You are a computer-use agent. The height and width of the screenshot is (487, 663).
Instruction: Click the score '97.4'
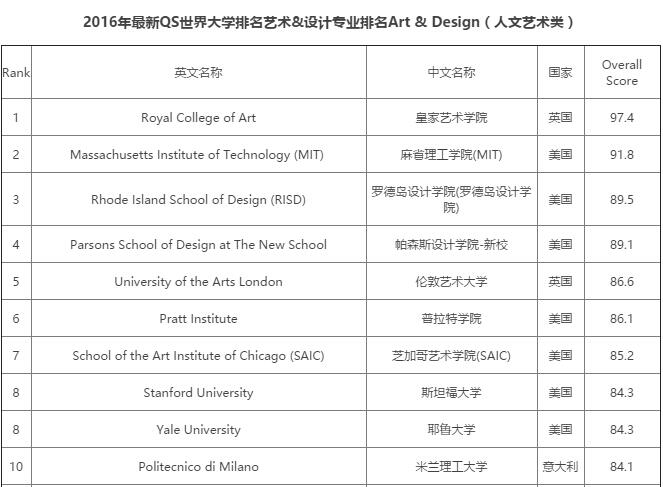click(x=622, y=118)
